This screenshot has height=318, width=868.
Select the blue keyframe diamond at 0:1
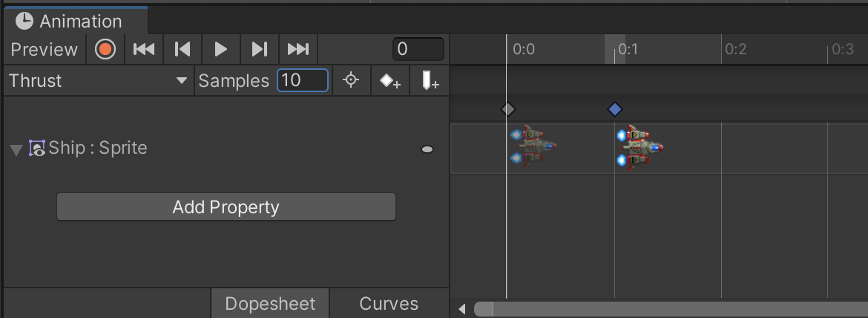tap(614, 110)
